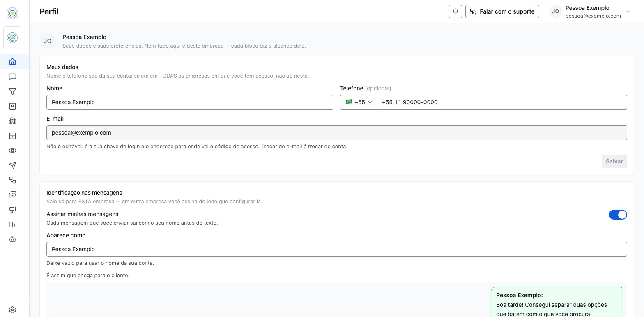Open the settings gear in sidebar
This screenshot has height=317, width=644.
(12, 310)
